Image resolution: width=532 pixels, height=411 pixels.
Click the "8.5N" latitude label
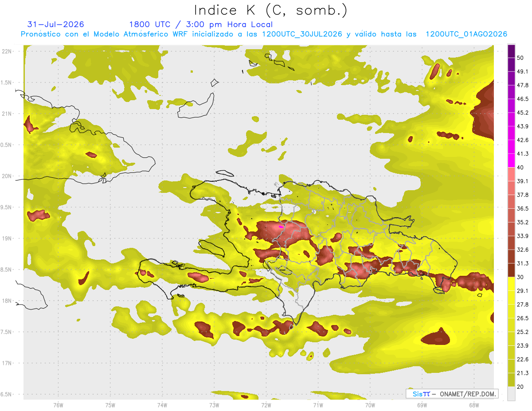[x=7, y=270]
